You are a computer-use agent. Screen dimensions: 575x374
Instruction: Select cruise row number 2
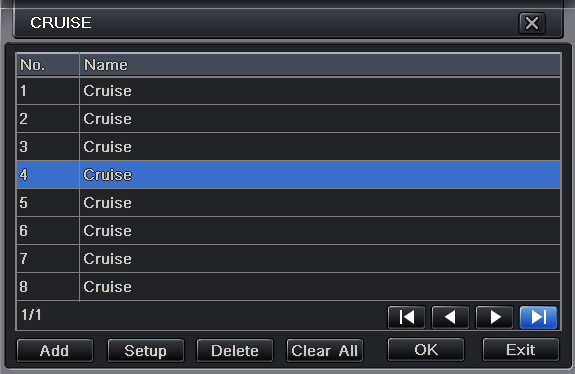(x=288, y=119)
